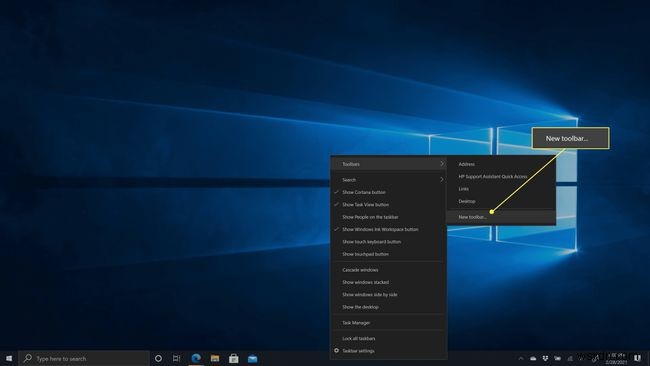
Task: Open the Action Center notification icon
Action: pyautogui.click(x=638, y=358)
